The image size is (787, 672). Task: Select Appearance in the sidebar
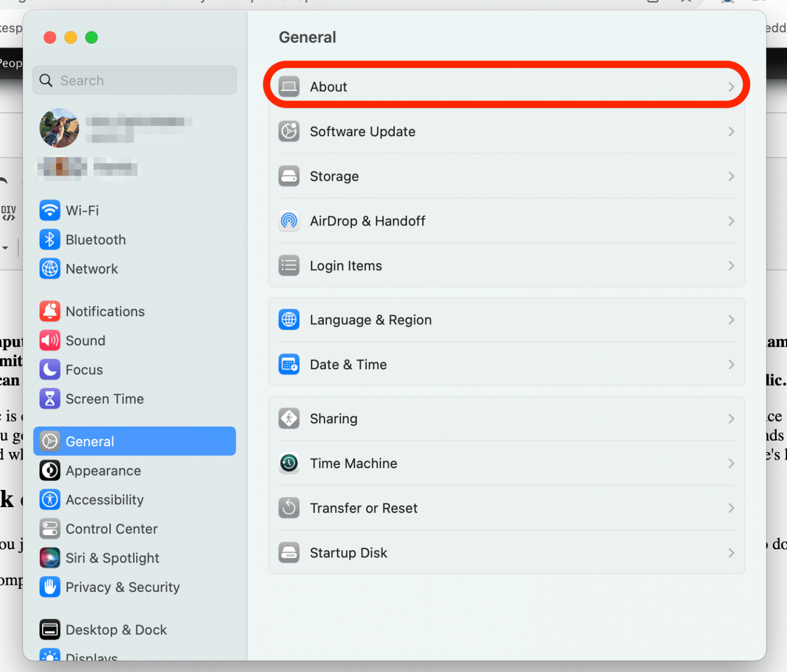point(103,471)
